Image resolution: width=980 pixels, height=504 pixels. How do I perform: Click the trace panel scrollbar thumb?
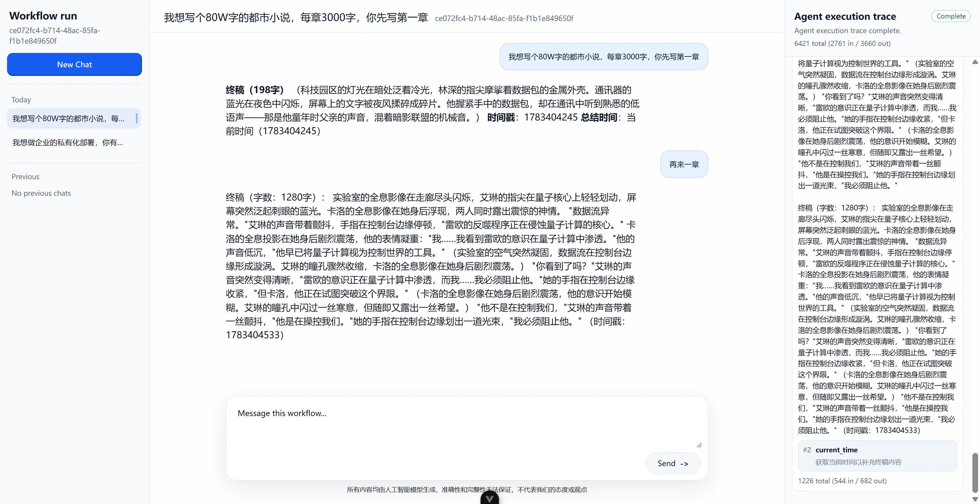[x=975, y=473]
